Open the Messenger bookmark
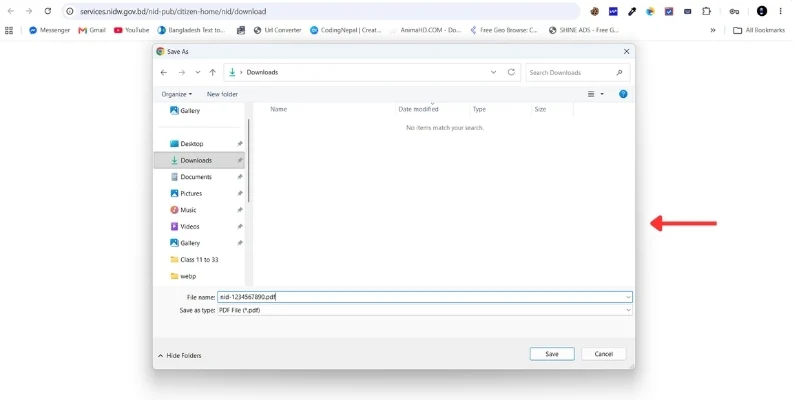The image size is (800, 400). [x=49, y=30]
